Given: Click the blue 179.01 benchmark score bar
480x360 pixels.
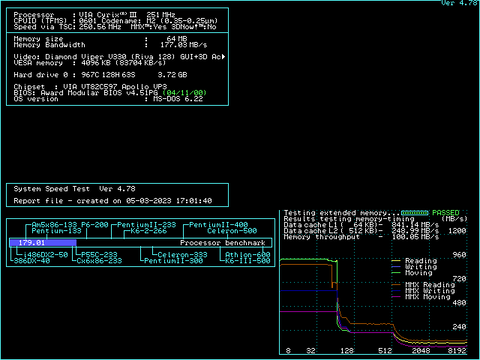Looking at the screenshot, I should tap(43, 243).
